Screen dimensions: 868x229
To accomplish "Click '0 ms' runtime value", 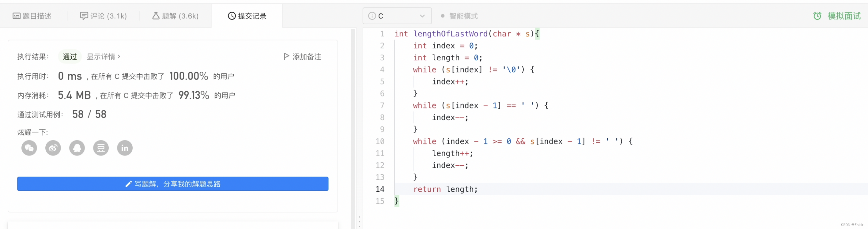I will [70, 76].
